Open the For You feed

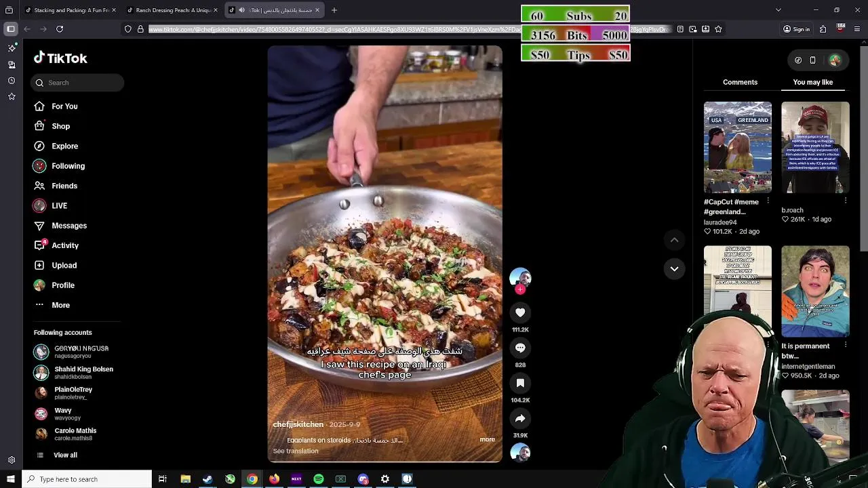(x=55, y=106)
